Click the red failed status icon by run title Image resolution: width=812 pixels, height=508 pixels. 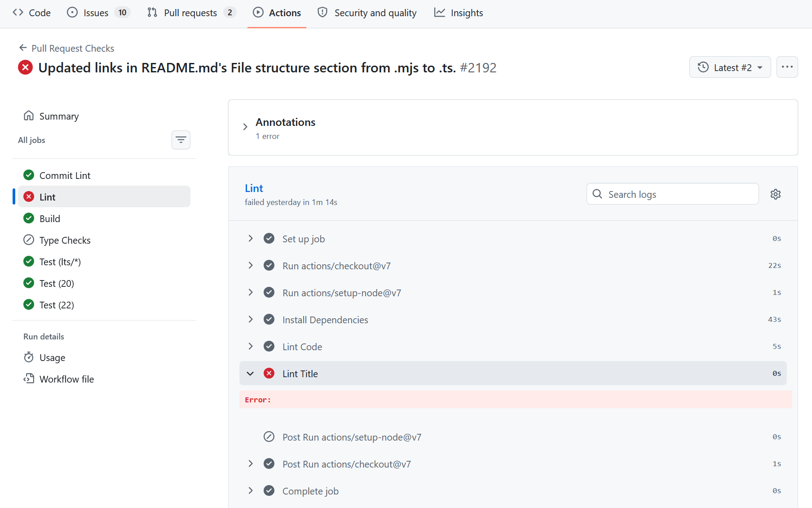[25, 67]
